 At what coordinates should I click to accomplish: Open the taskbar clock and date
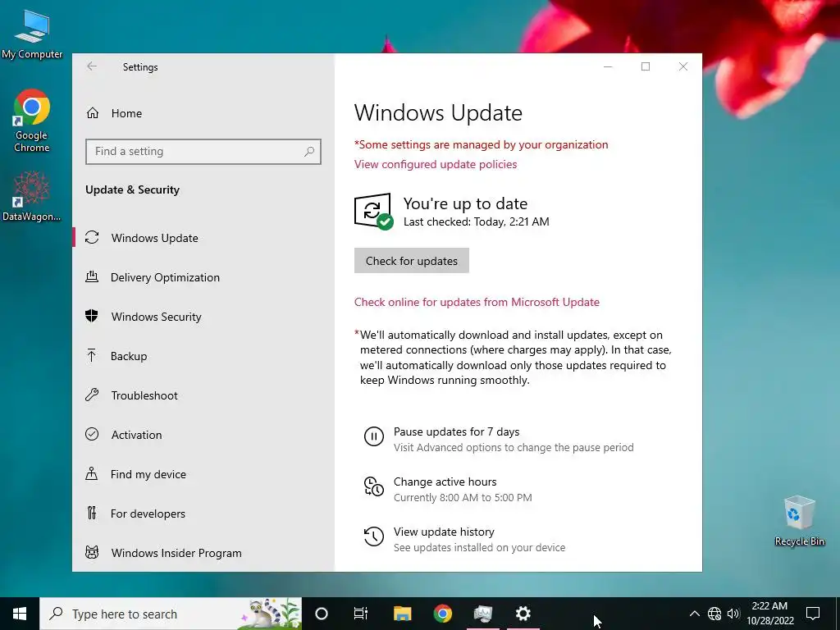click(x=769, y=614)
